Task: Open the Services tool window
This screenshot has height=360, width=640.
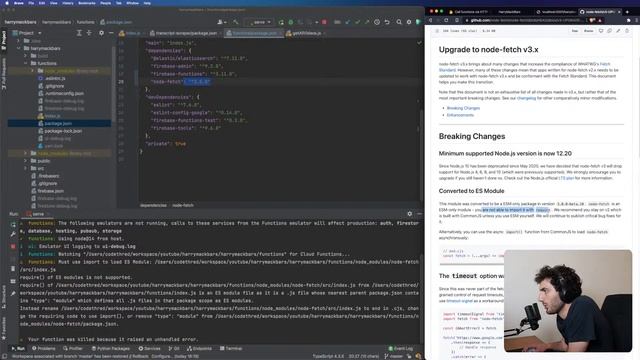Action: click(x=149, y=349)
